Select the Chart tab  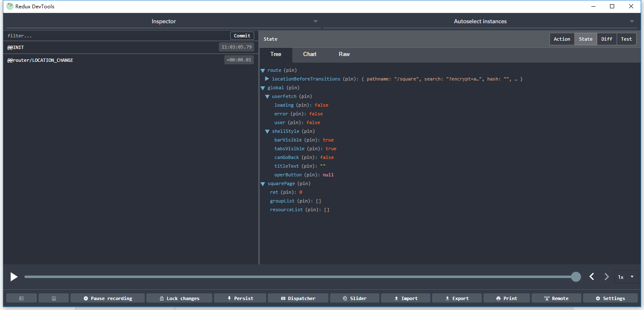tap(310, 54)
